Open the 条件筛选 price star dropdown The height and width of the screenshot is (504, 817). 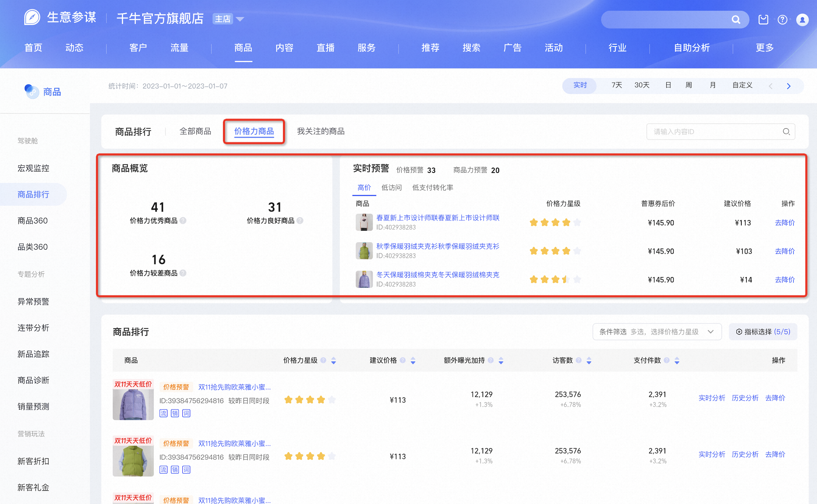[657, 332]
